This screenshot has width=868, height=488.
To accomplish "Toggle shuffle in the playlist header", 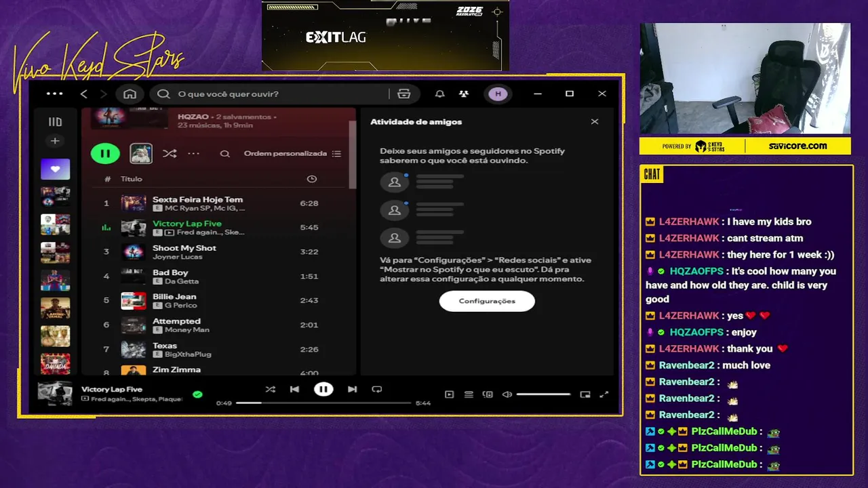I will [170, 154].
